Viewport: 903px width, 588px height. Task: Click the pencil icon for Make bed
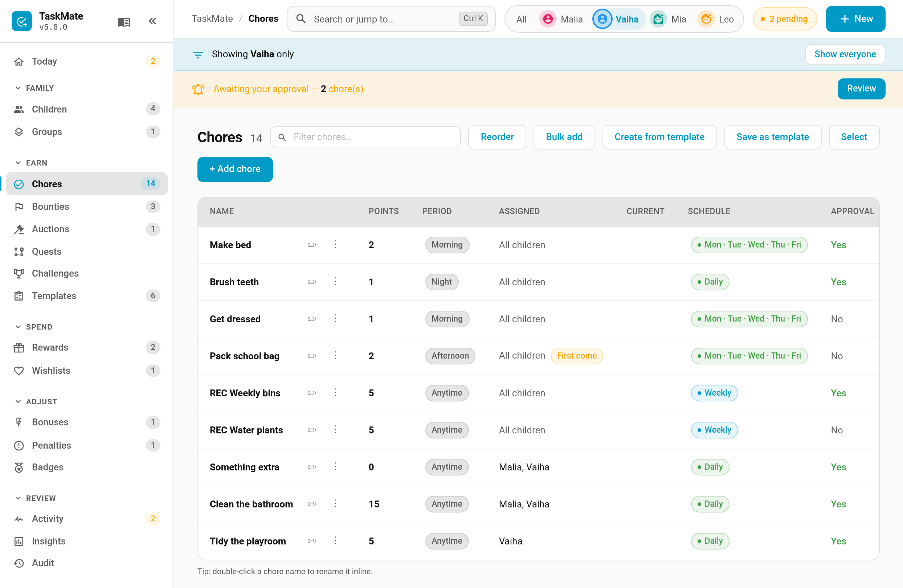click(x=312, y=245)
